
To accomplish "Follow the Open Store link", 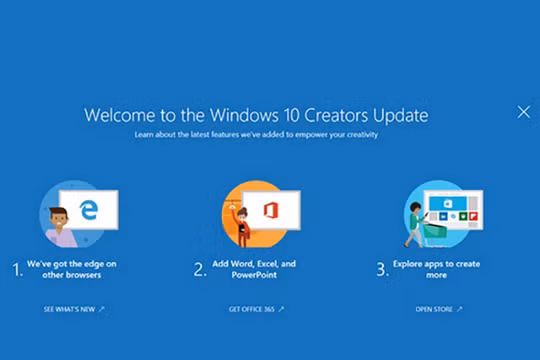I will 439,309.
